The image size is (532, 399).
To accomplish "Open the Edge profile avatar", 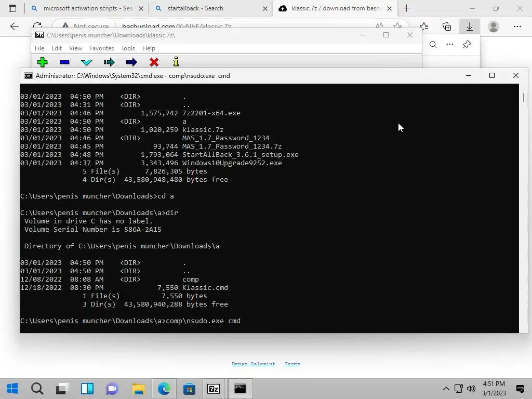I will coord(494,26).
